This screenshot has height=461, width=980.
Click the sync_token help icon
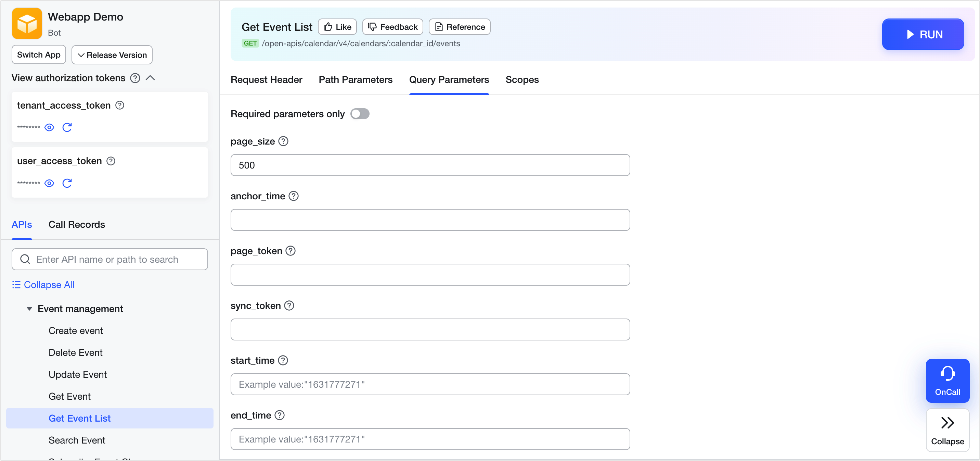[289, 306]
